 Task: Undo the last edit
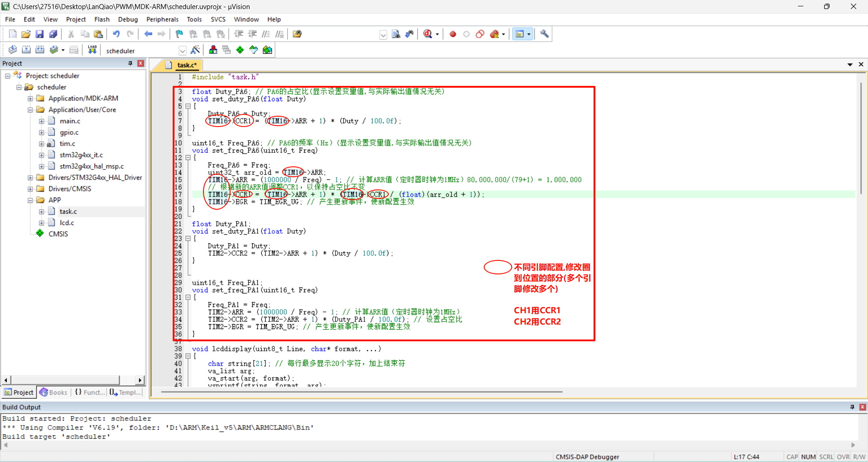click(116, 34)
